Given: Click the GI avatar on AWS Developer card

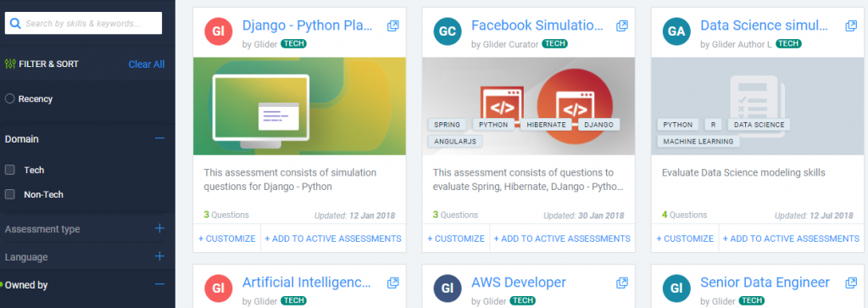Looking at the screenshot, I should coord(448,288).
